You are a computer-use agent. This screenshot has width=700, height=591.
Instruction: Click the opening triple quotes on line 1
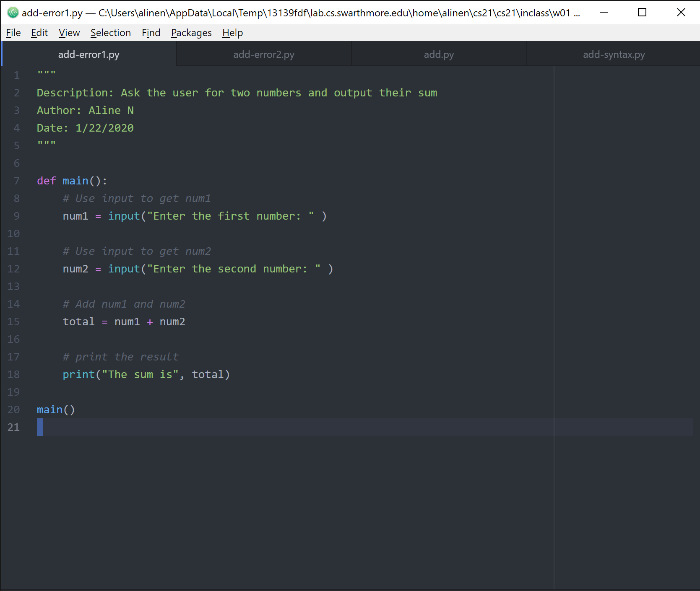46,73
